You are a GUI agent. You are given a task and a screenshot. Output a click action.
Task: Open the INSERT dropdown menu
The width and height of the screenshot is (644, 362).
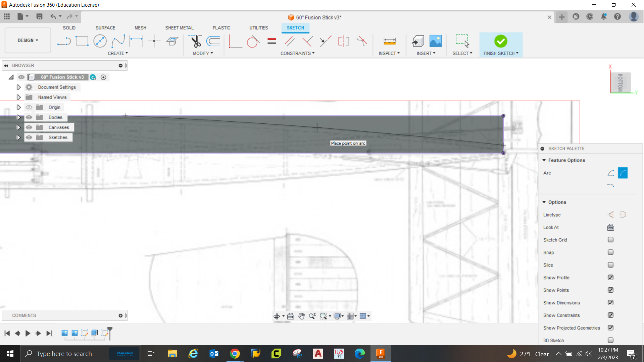(x=426, y=53)
